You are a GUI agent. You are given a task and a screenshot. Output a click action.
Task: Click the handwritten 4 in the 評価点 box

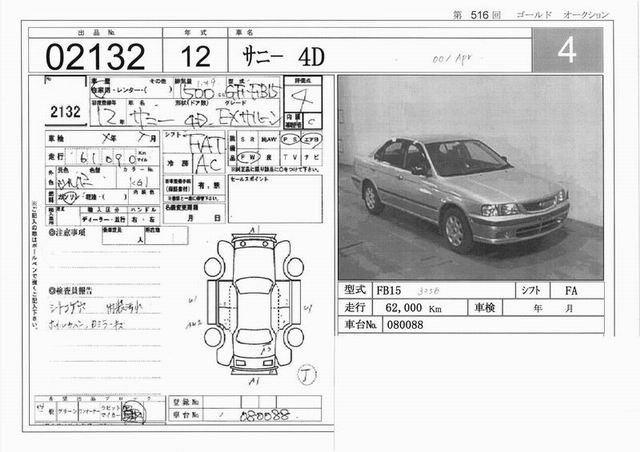(x=302, y=99)
